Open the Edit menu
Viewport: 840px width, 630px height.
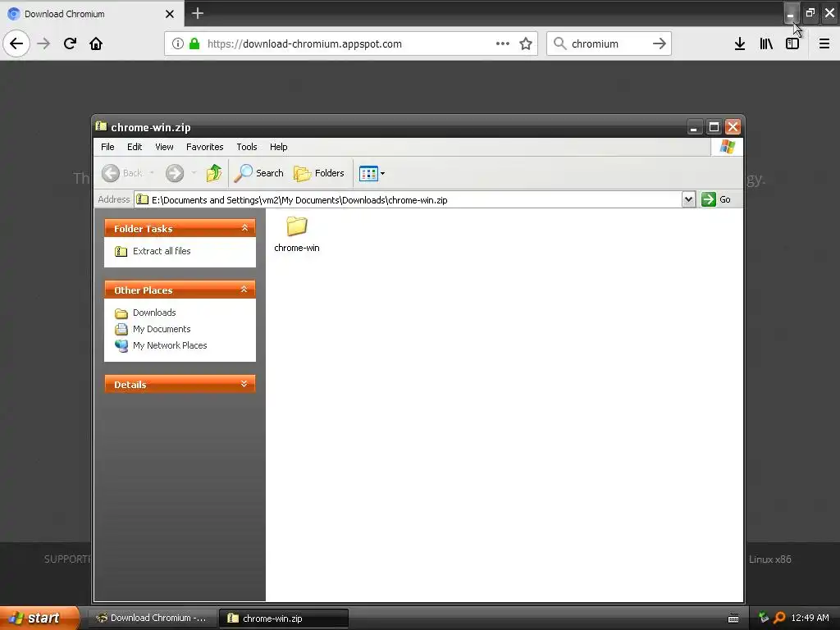(x=135, y=147)
